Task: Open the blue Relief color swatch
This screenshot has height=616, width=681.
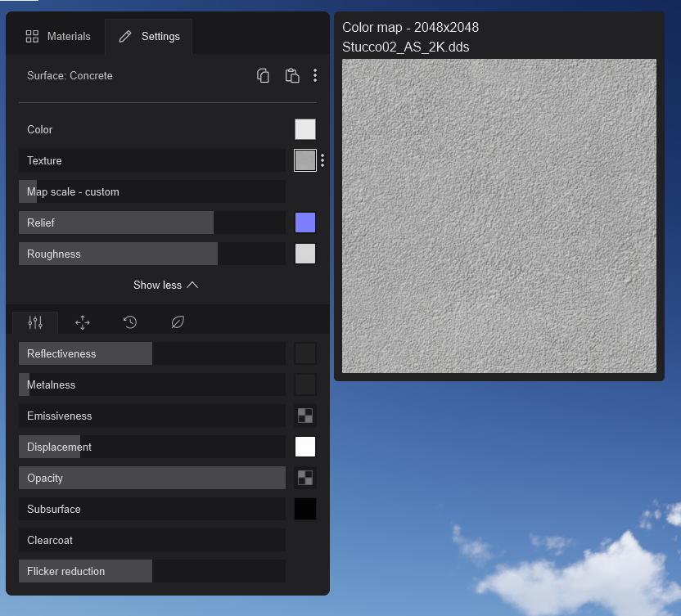Action: tap(304, 222)
